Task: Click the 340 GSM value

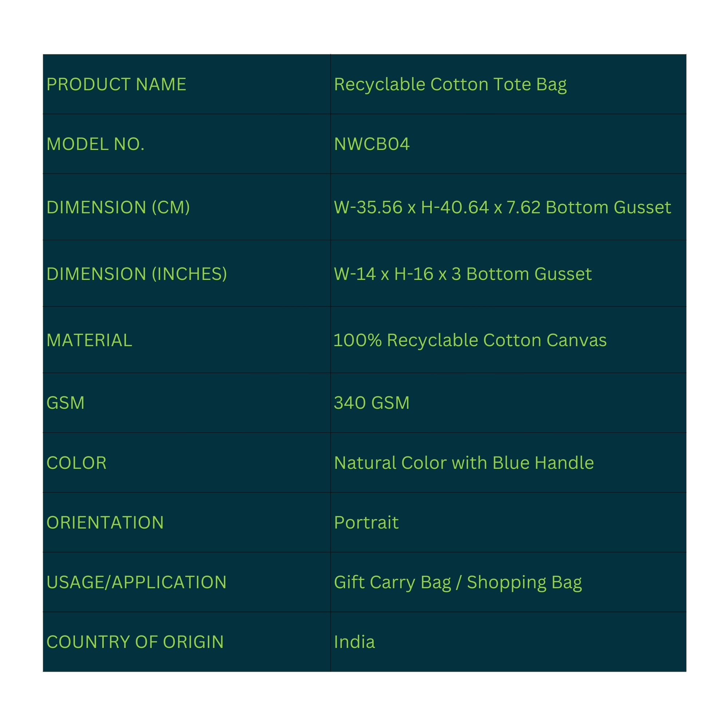Action: pyautogui.click(x=372, y=403)
